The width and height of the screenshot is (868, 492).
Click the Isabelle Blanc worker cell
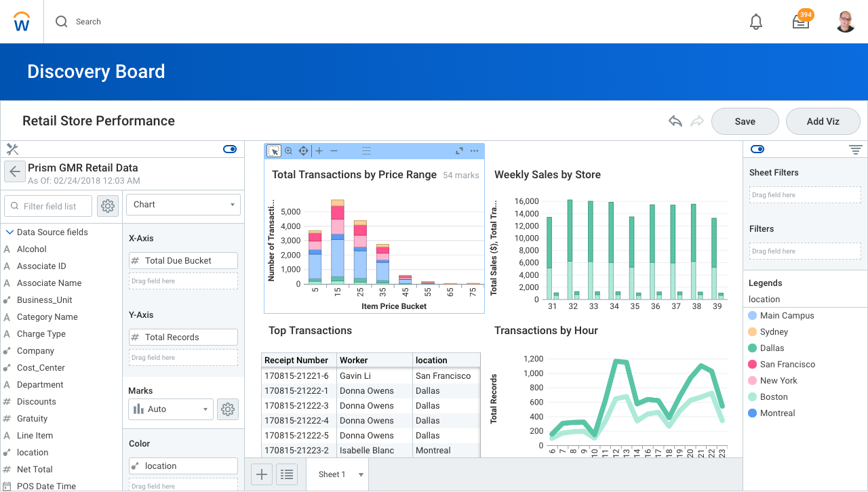click(x=375, y=451)
